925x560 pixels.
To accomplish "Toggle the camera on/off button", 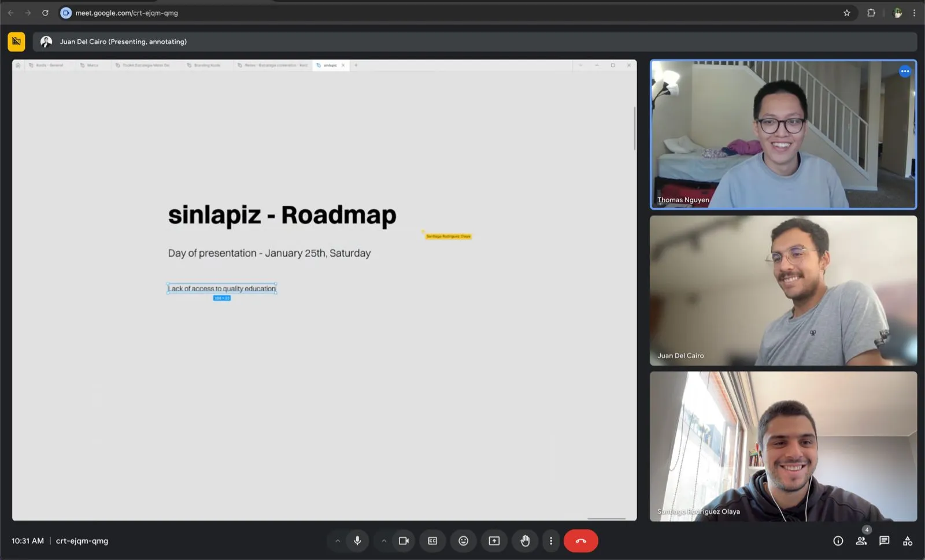I will 404,541.
